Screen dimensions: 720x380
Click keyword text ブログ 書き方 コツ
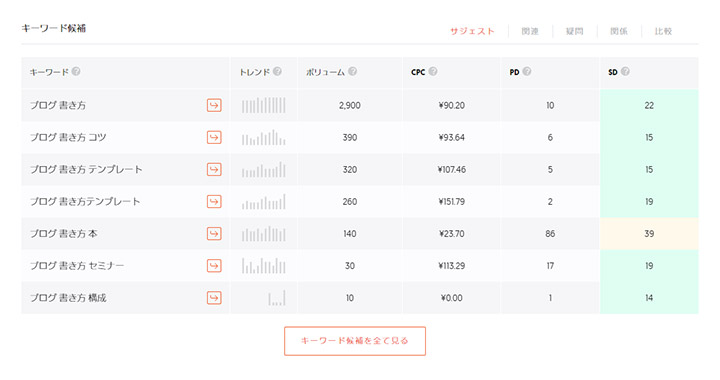click(x=68, y=137)
